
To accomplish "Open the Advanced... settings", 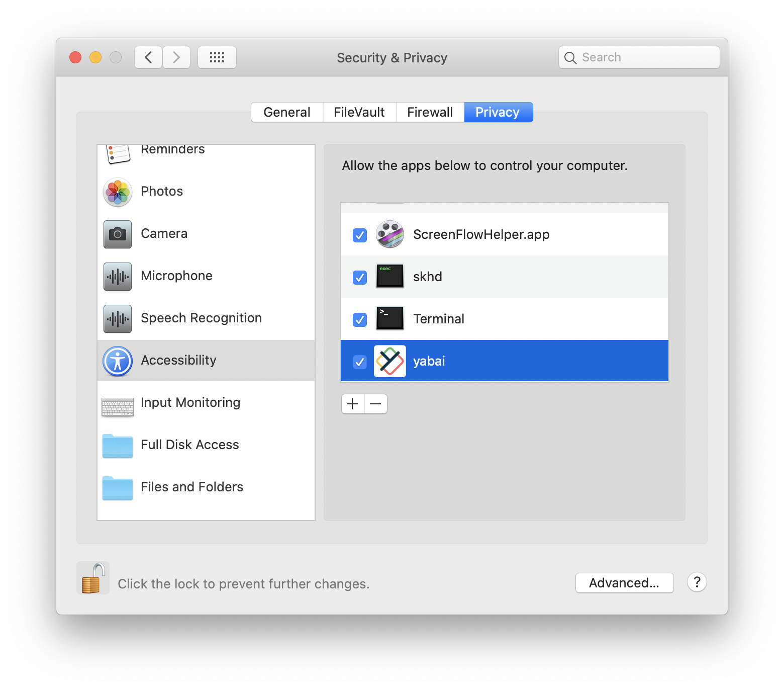I will (624, 583).
